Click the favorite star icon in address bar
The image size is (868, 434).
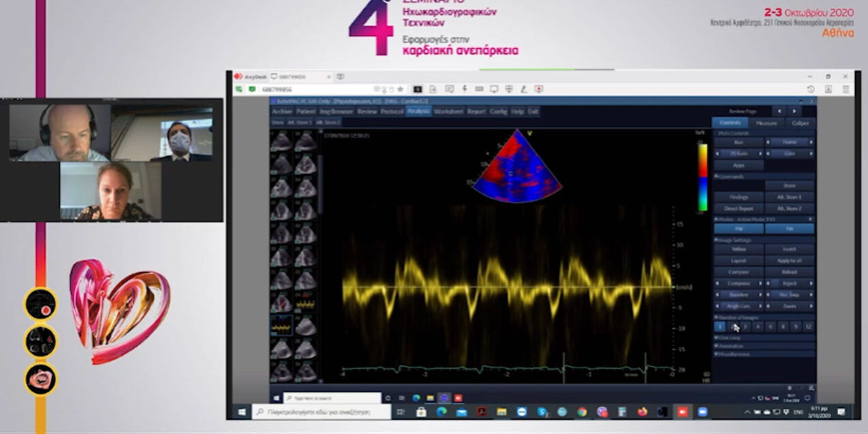[400, 89]
